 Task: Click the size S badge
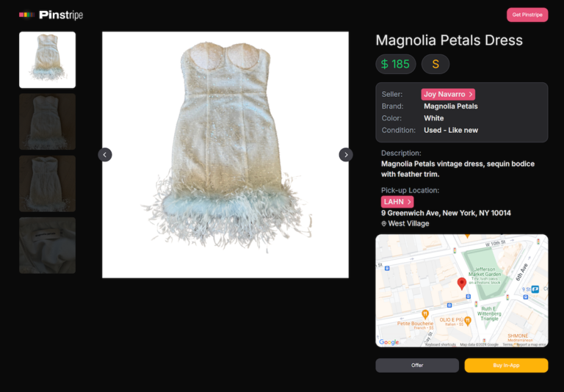(x=435, y=64)
